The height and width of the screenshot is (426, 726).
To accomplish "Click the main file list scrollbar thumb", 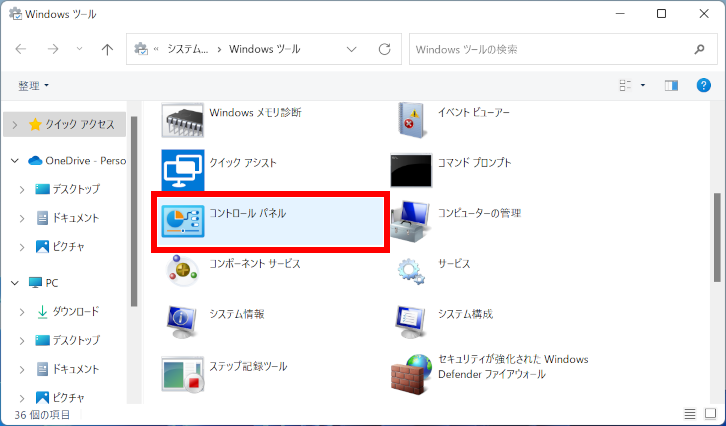I will click(717, 237).
